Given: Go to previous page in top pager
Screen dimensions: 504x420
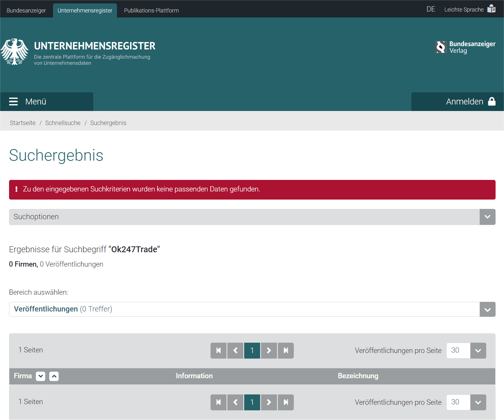Looking at the screenshot, I should point(235,351).
